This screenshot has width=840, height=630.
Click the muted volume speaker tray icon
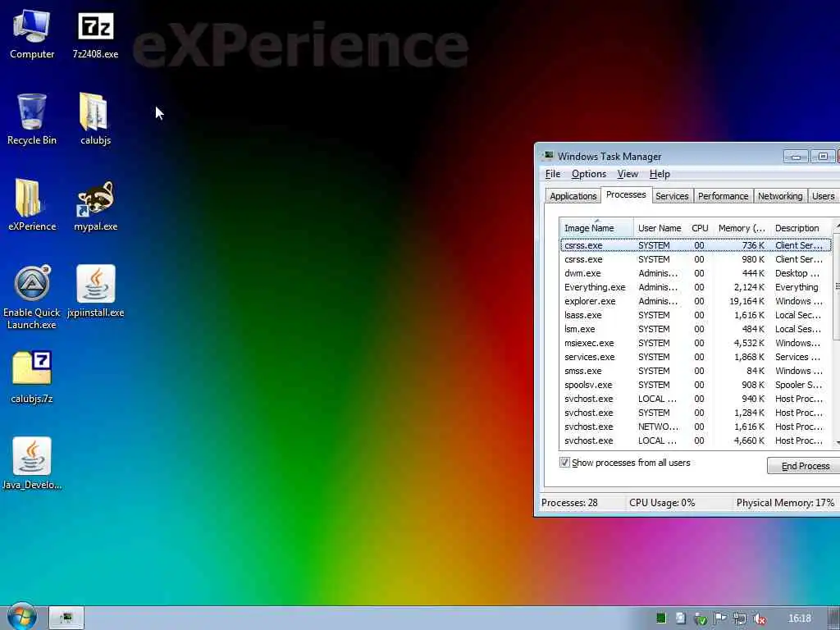pos(759,619)
